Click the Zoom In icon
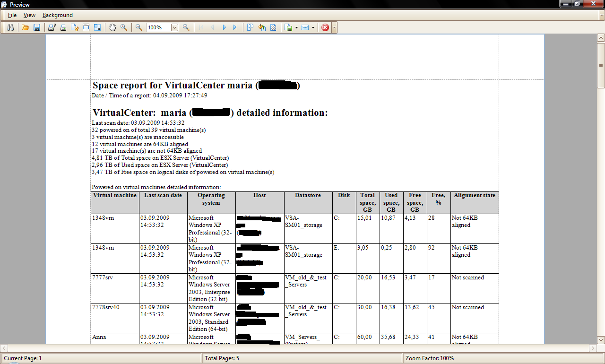605x364 pixels. [186, 28]
